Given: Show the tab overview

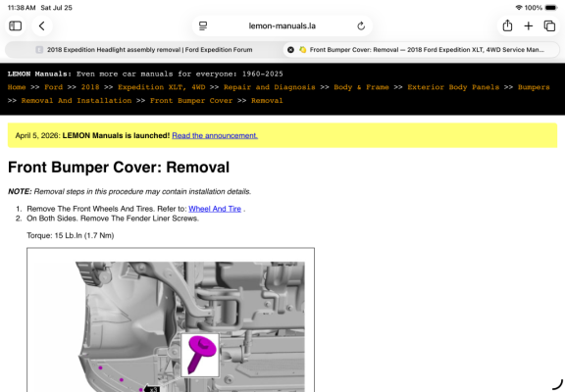Looking at the screenshot, I should pos(549,25).
